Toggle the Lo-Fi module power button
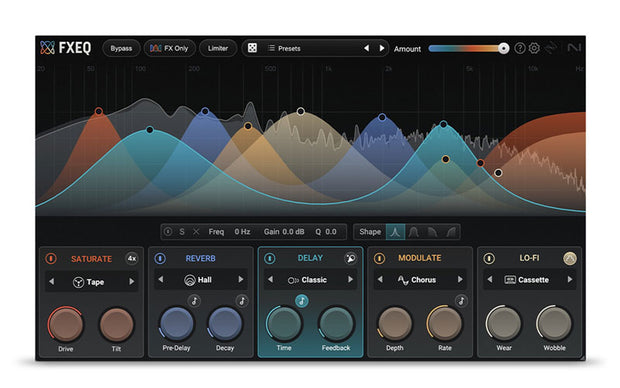Image resolution: width=620 pixels, height=388 pixels. [x=489, y=258]
